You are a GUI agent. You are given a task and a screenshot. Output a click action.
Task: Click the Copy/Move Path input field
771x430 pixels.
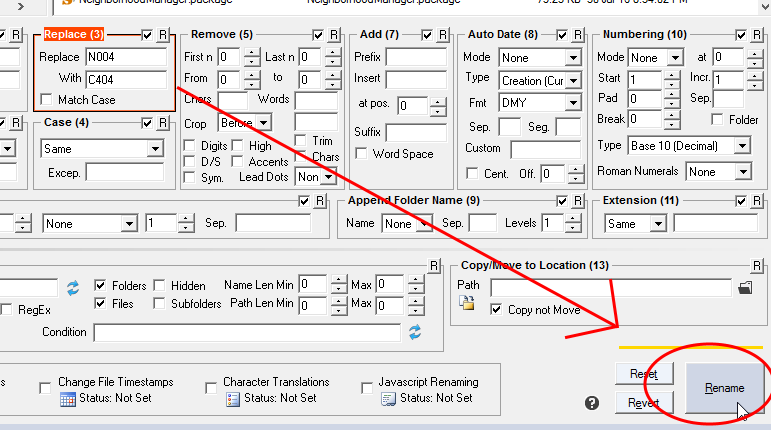coord(611,287)
